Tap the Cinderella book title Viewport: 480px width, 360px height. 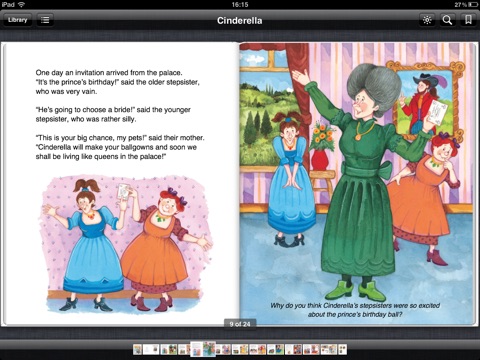[x=239, y=21]
